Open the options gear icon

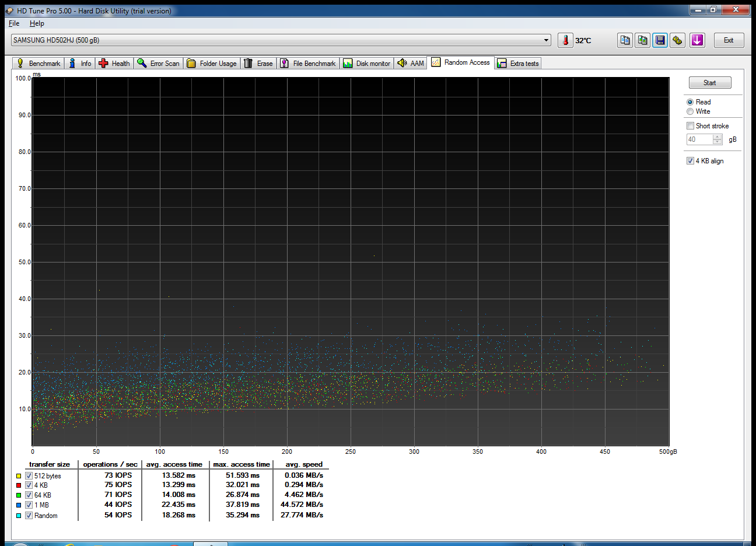pos(677,40)
